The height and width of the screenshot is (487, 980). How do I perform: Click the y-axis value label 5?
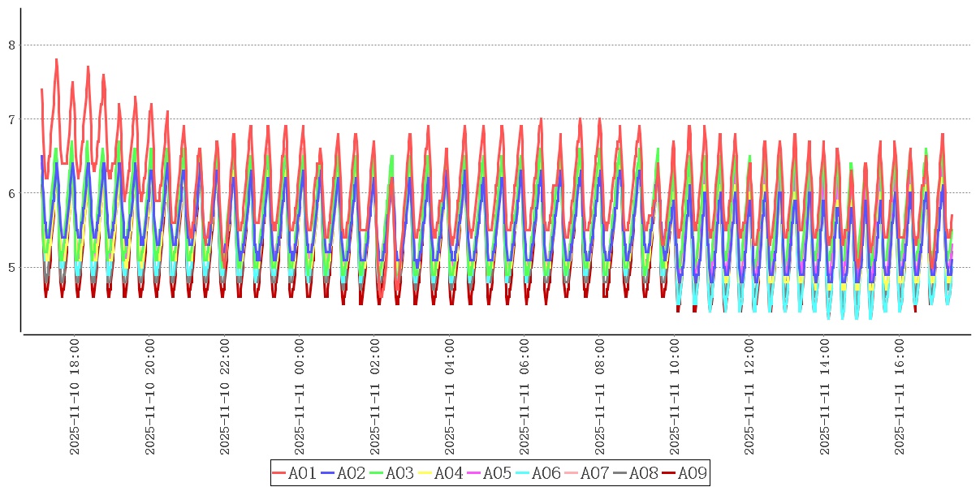pos(11,267)
